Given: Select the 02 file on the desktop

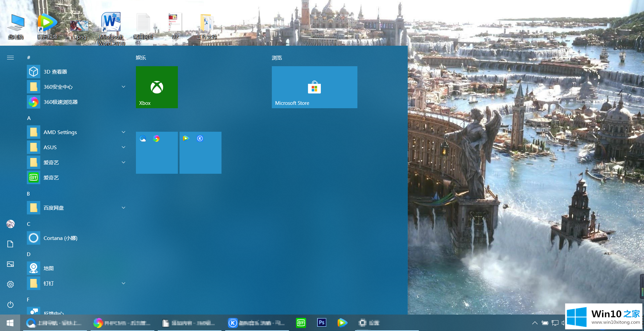Looking at the screenshot, I should pyautogui.click(x=175, y=27).
